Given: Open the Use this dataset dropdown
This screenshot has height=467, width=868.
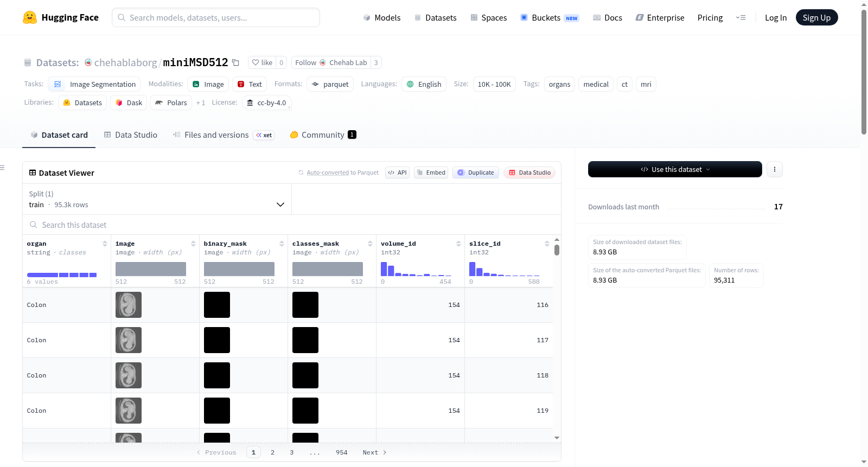Looking at the screenshot, I should coord(675,169).
